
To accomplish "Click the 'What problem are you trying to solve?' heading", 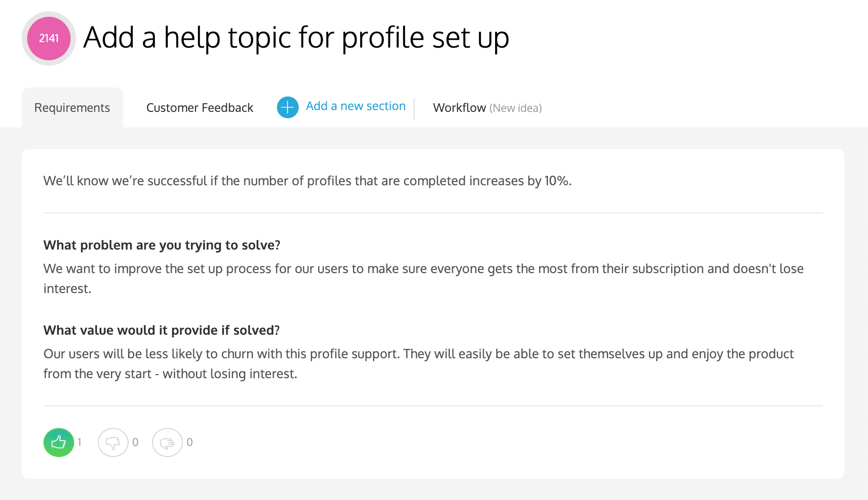I will point(162,245).
